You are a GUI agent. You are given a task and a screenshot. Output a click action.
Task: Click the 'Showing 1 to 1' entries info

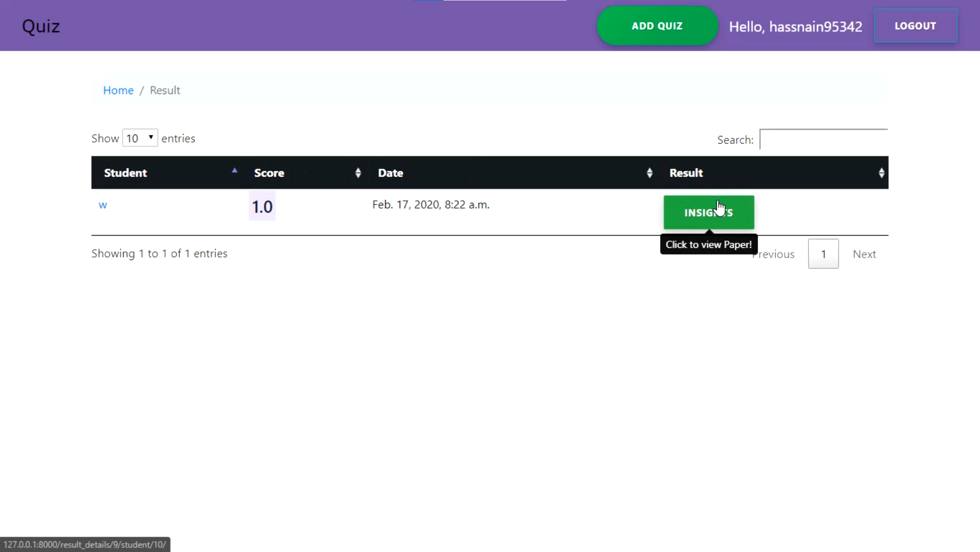pyautogui.click(x=159, y=254)
